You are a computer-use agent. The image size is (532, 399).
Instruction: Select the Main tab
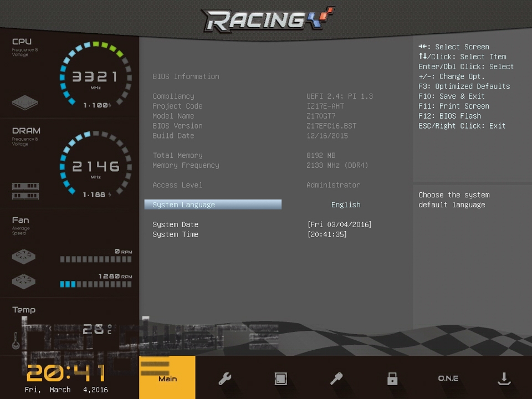click(167, 378)
